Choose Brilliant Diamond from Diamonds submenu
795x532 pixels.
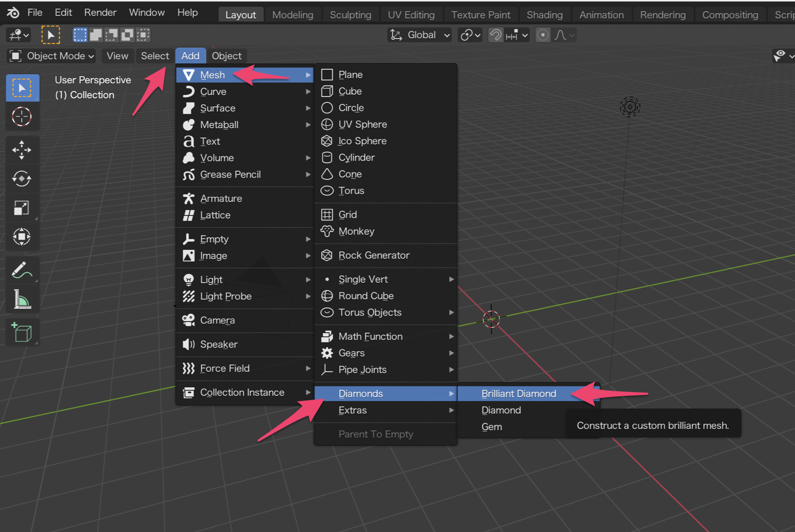pyautogui.click(x=528, y=394)
